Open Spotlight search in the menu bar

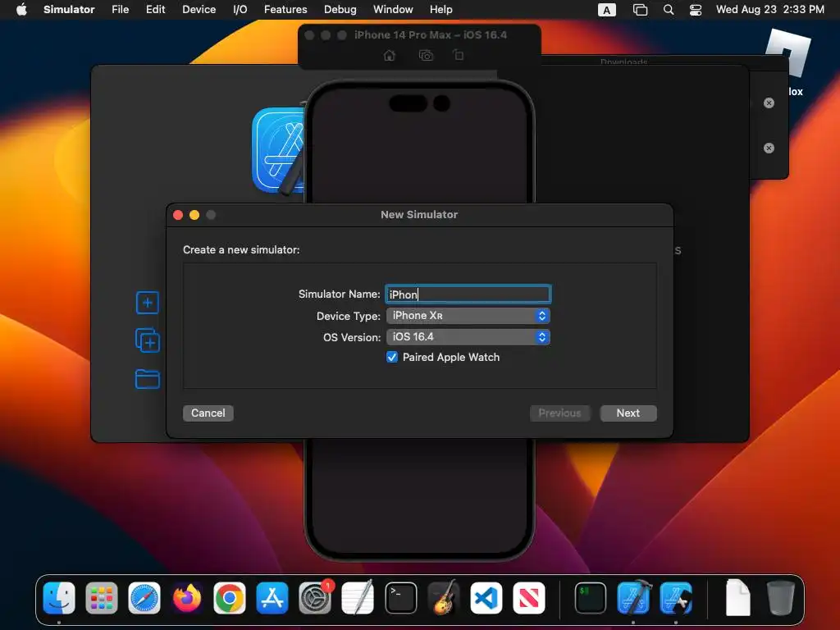pyautogui.click(x=668, y=10)
